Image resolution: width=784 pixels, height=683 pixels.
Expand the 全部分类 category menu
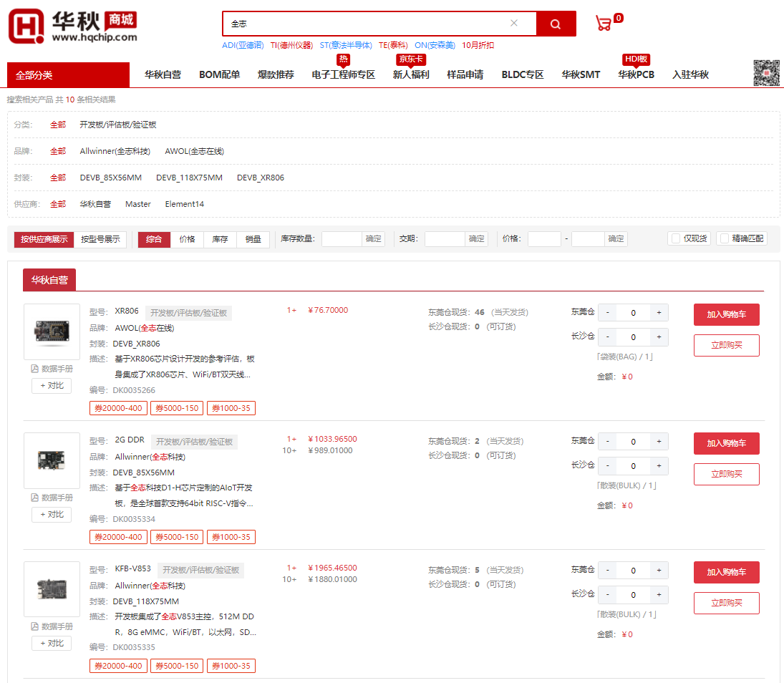[68, 75]
